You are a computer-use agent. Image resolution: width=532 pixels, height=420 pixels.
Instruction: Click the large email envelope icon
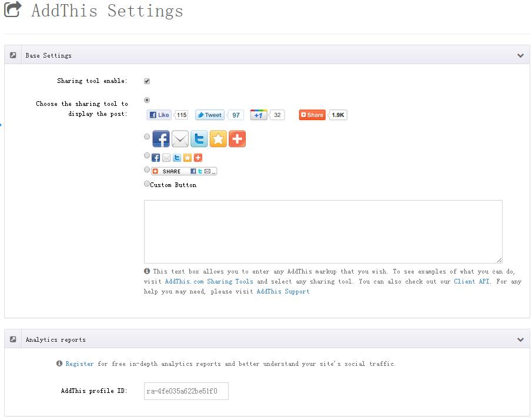pyautogui.click(x=180, y=138)
